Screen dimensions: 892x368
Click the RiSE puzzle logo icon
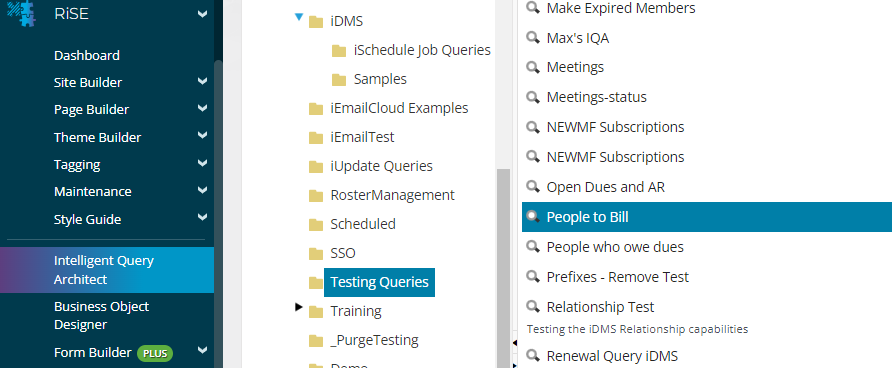coord(23,13)
